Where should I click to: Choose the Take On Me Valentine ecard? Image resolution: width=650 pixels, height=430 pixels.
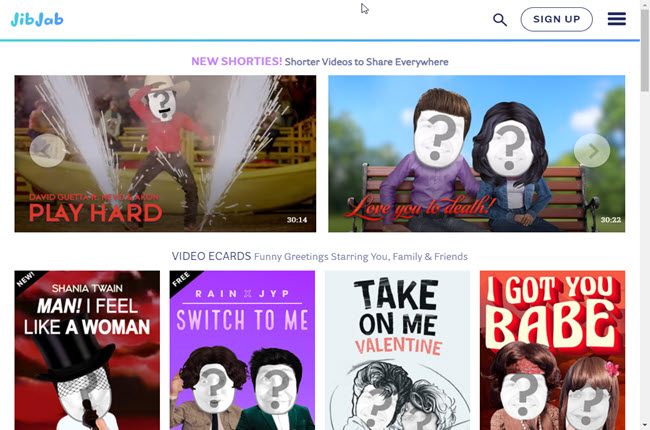pos(397,350)
